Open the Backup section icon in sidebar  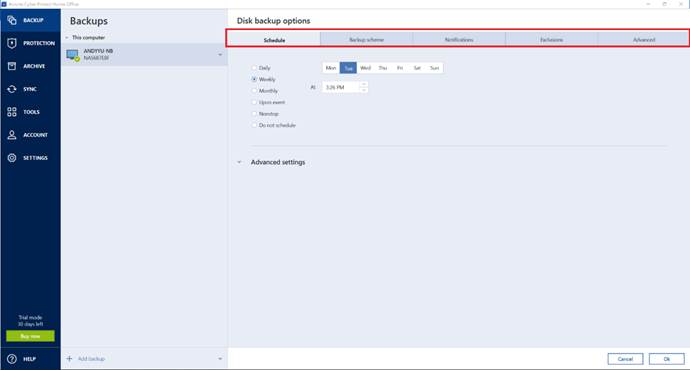point(12,20)
